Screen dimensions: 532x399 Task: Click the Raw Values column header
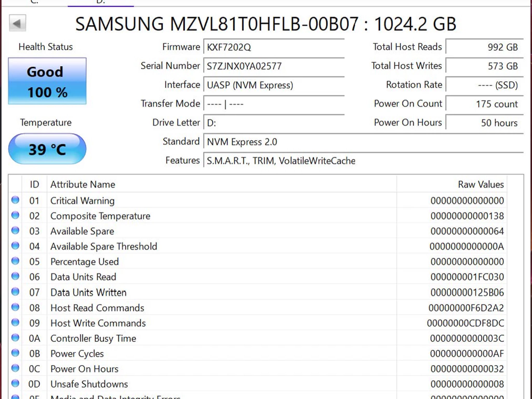pyautogui.click(x=452, y=184)
